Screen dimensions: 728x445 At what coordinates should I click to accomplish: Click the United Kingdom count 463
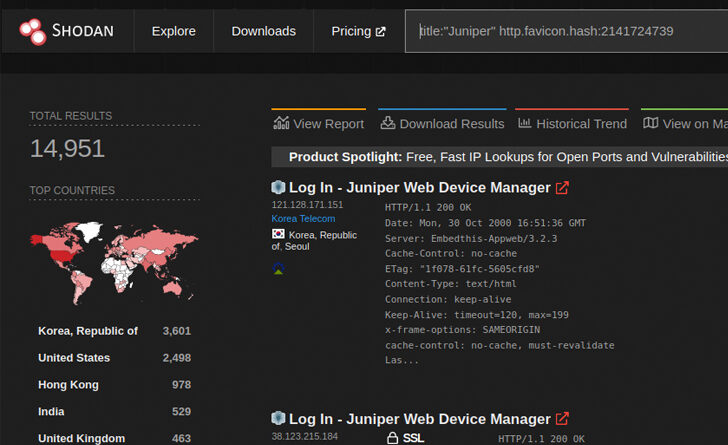(181, 438)
